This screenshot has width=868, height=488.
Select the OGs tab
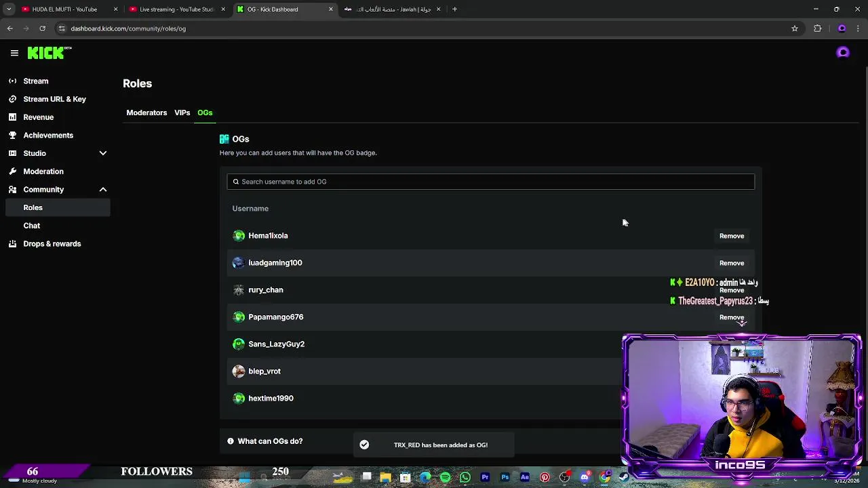(205, 113)
